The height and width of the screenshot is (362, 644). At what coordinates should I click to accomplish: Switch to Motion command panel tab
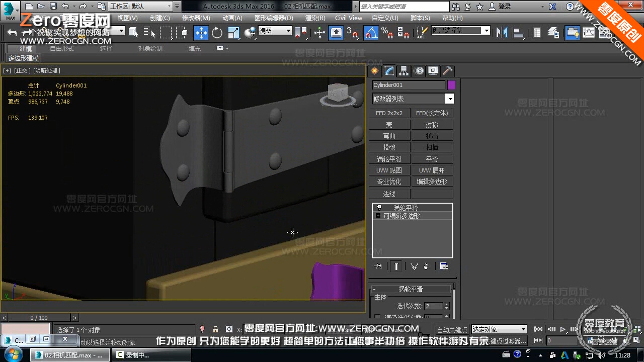(x=419, y=71)
